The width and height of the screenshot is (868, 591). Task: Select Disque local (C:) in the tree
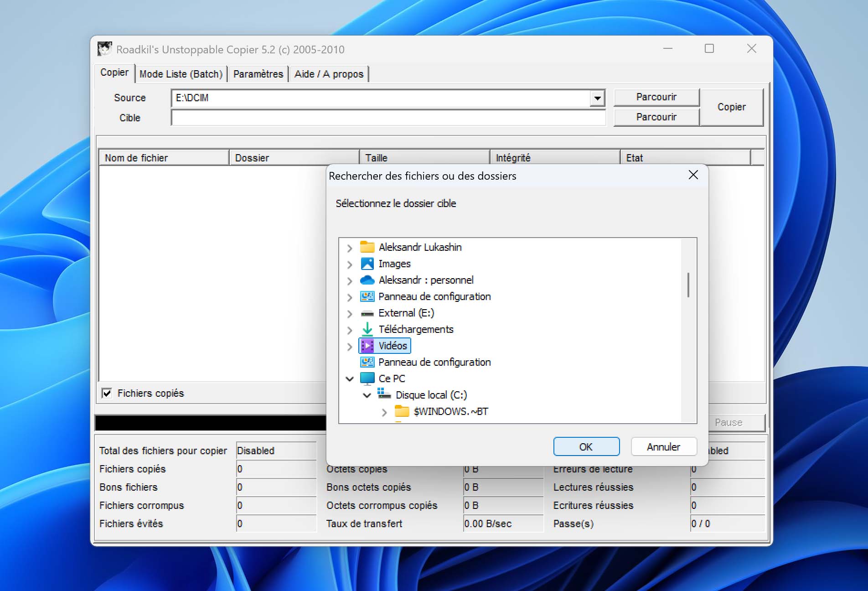coord(431,395)
